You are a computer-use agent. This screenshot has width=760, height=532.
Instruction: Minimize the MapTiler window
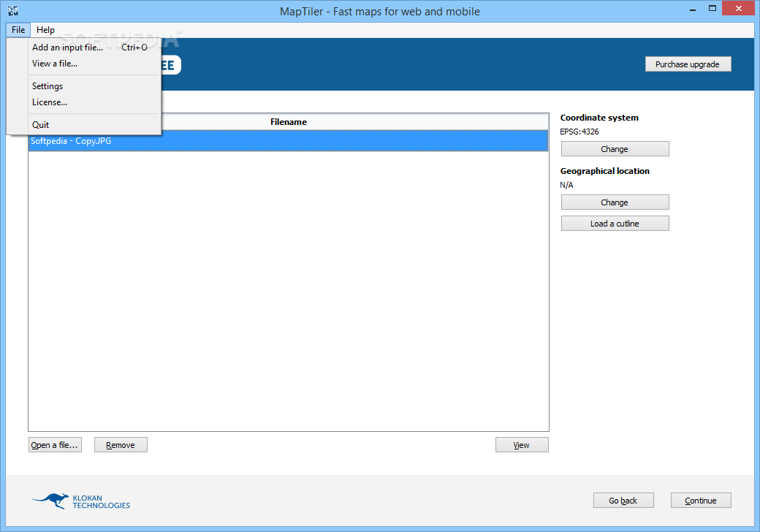[693, 9]
